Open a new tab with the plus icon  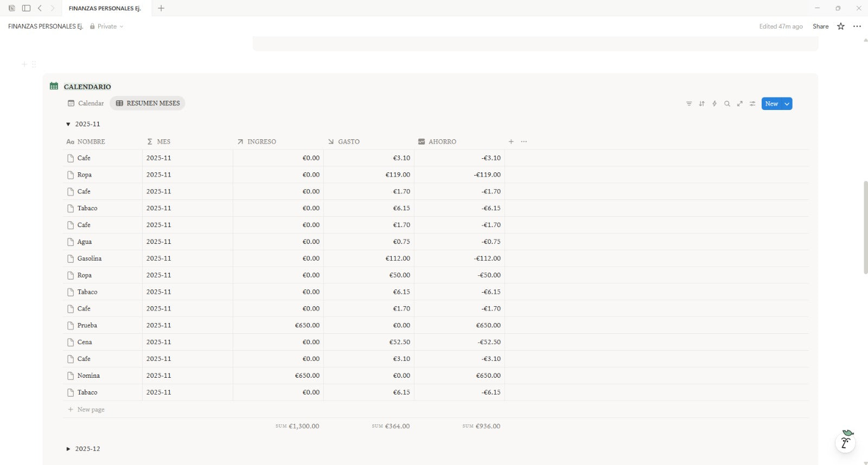click(161, 8)
